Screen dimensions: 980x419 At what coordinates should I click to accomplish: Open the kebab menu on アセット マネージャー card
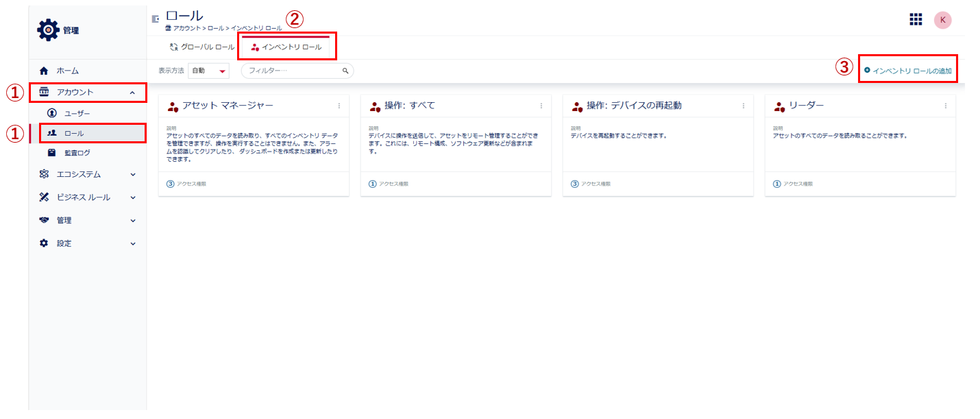pos(339,106)
